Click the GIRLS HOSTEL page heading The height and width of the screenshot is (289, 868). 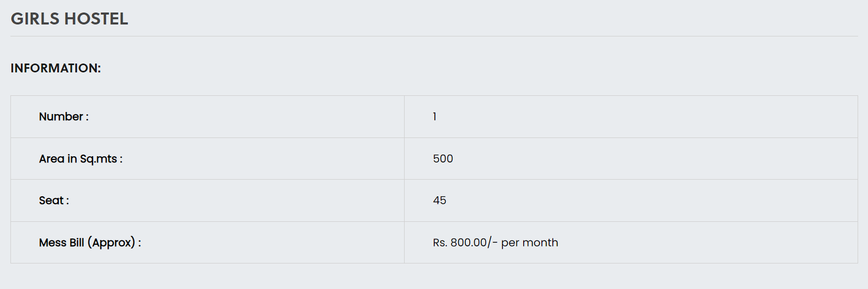(x=69, y=19)
